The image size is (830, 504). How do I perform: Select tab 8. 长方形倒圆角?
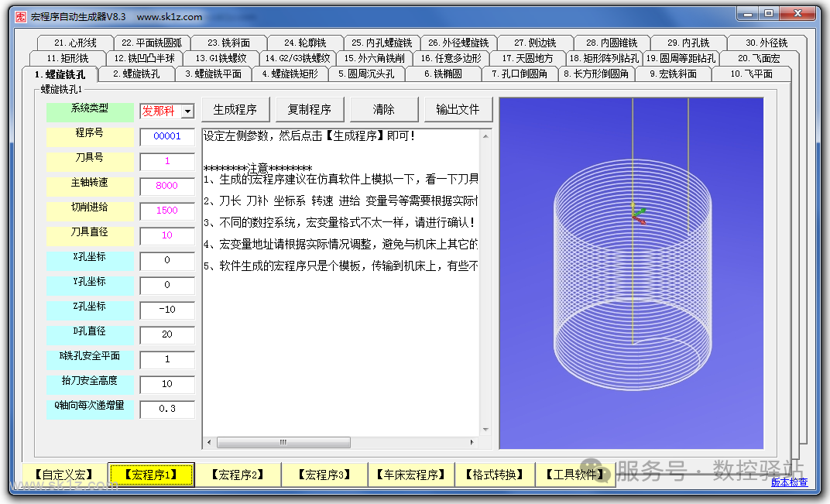click(x=596, y=74)
